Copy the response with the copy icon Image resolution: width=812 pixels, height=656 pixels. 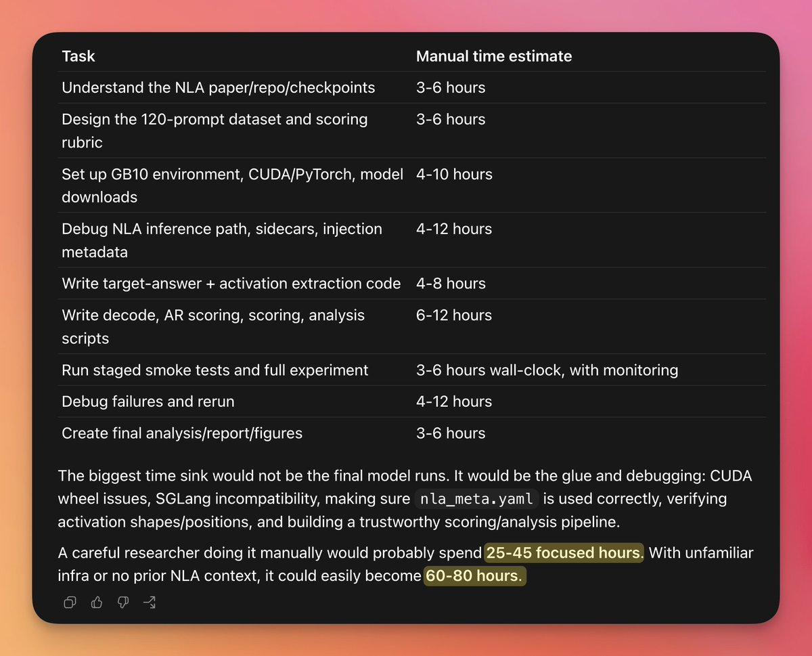point(70,603)
